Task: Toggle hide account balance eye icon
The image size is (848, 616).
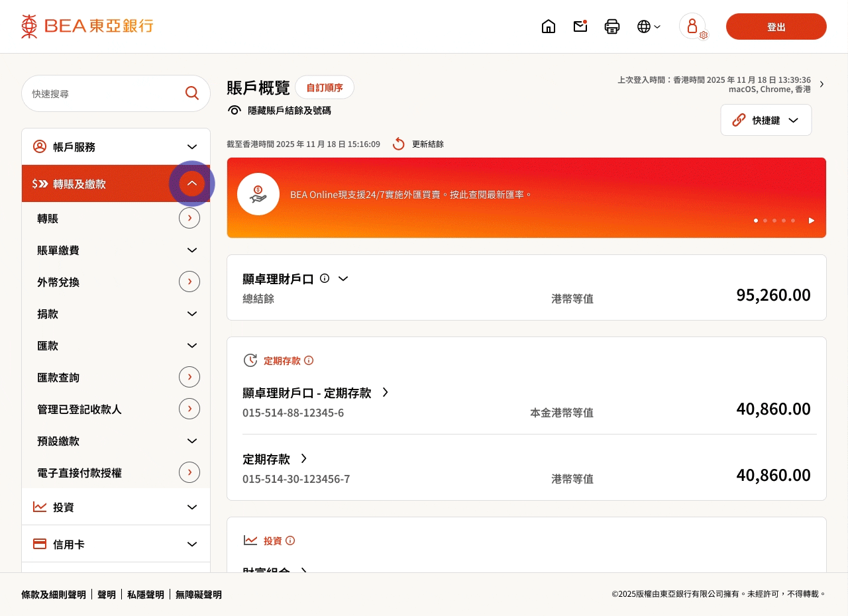Action: pyautogui.click(x=235, y=111)
